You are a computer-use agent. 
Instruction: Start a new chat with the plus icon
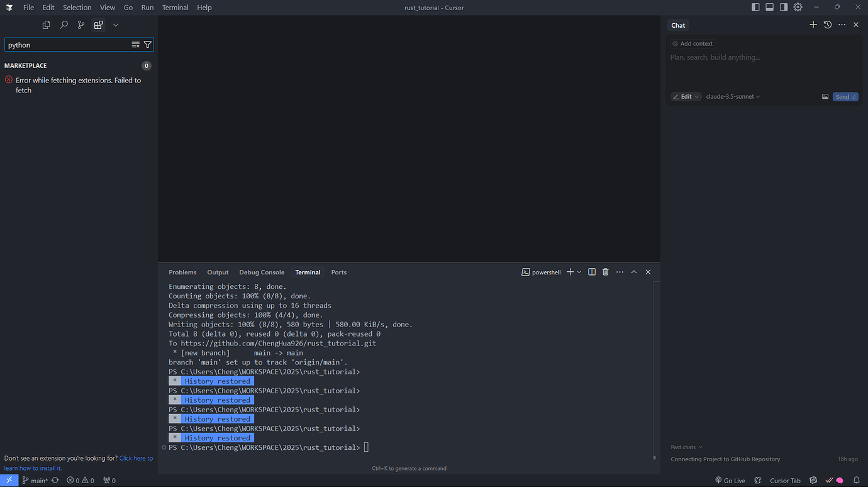click(x=813, y=25)
